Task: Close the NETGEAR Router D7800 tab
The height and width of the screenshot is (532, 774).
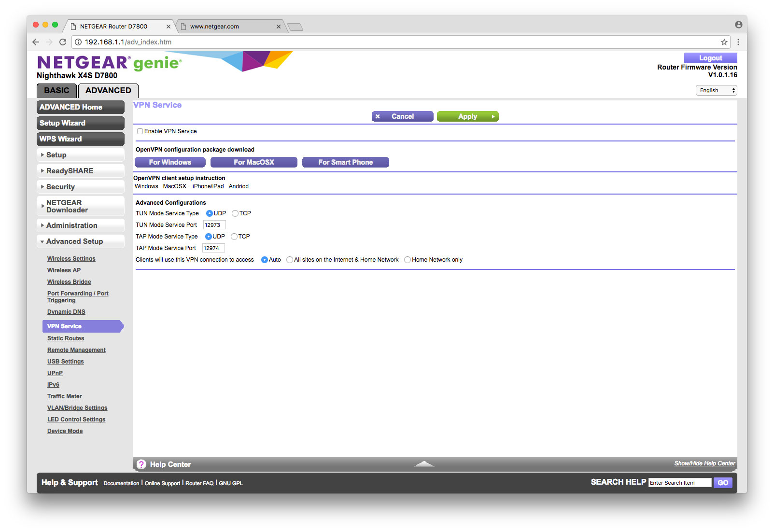Action: [x=169, y=27]
